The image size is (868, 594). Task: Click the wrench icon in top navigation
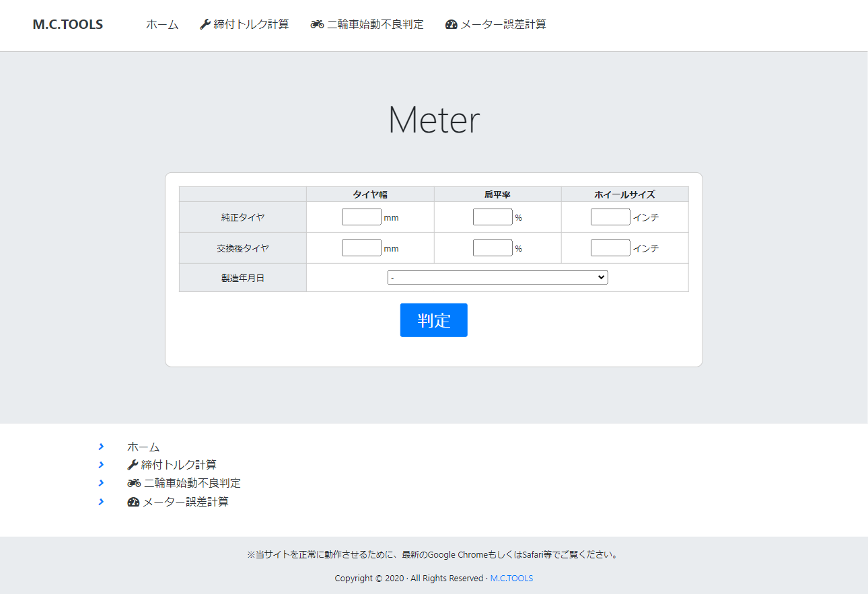(x=205, y=24)
